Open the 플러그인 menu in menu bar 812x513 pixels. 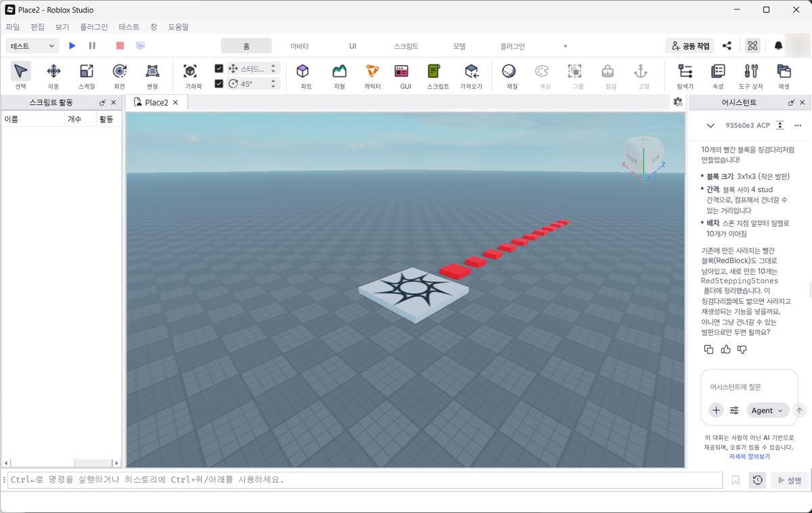pyautogui.click(x=93, y=27)
